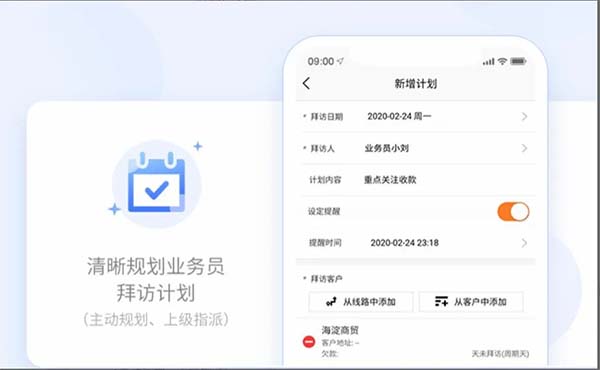Expand the 拜访日期 row chevron
Screen dimensions: 600x370
click(524, 116)
